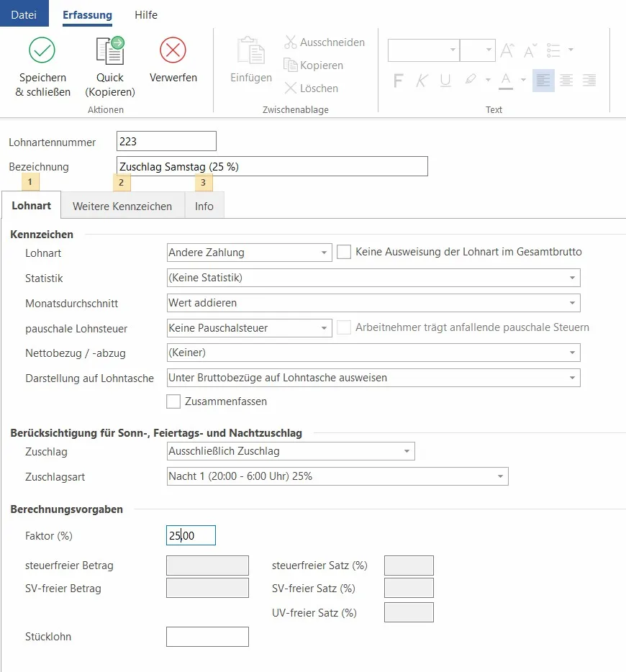Open the Lohnart dropdown (Andere Zahlung)

(x=324, y=253)
